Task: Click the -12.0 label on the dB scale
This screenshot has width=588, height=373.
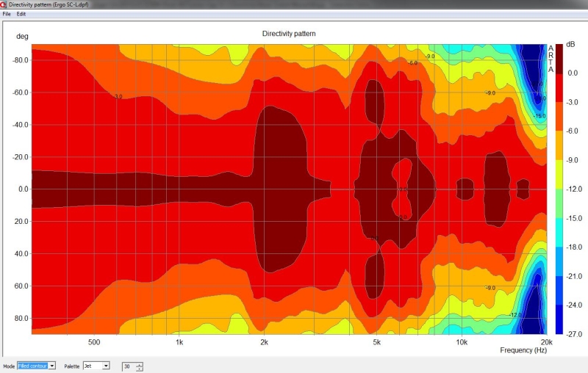Action: pos(574,189)
